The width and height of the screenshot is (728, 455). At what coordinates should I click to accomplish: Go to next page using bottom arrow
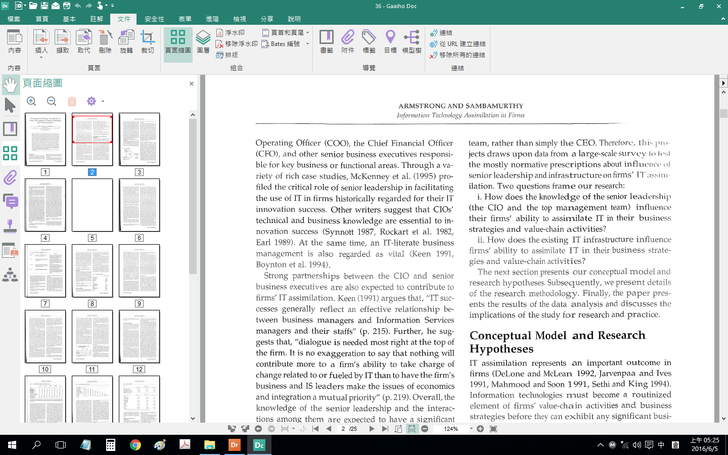pyautogui.click(x=372, y=428)
